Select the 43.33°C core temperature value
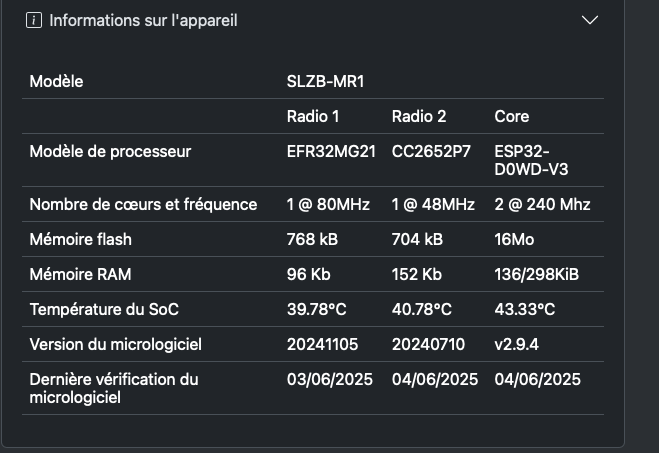 (525, 310)
